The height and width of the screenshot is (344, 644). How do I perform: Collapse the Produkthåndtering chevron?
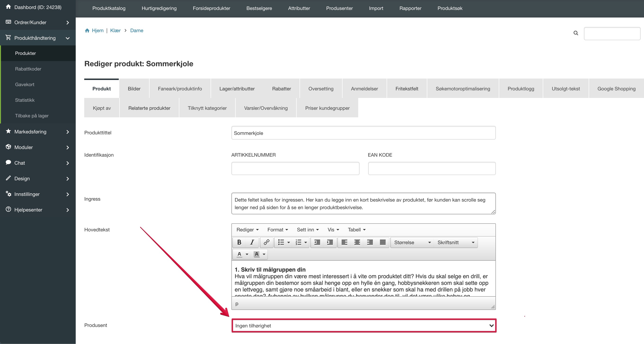point(67,38)
